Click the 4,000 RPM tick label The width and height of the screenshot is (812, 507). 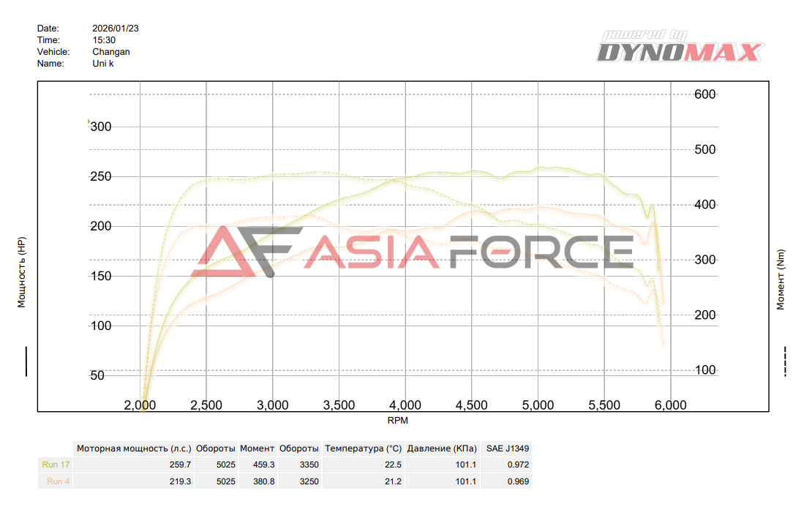tap(405, 405)
